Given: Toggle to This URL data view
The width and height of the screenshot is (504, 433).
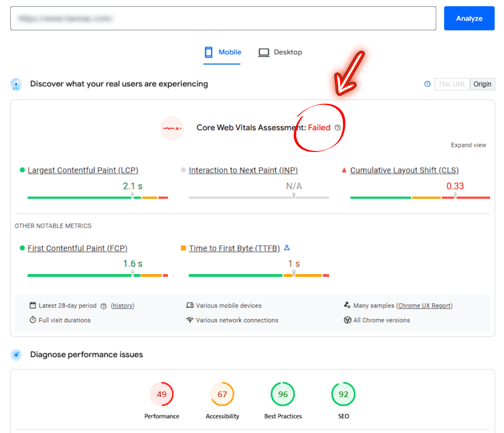Looking at the screenshot, I should tap(452, 84).
